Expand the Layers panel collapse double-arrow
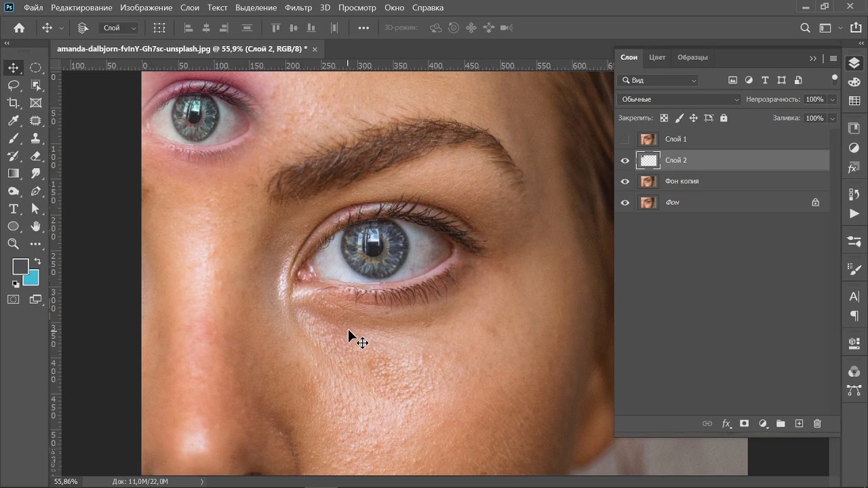The height and width of the screenshot is (488, 868). click(813, 58)
